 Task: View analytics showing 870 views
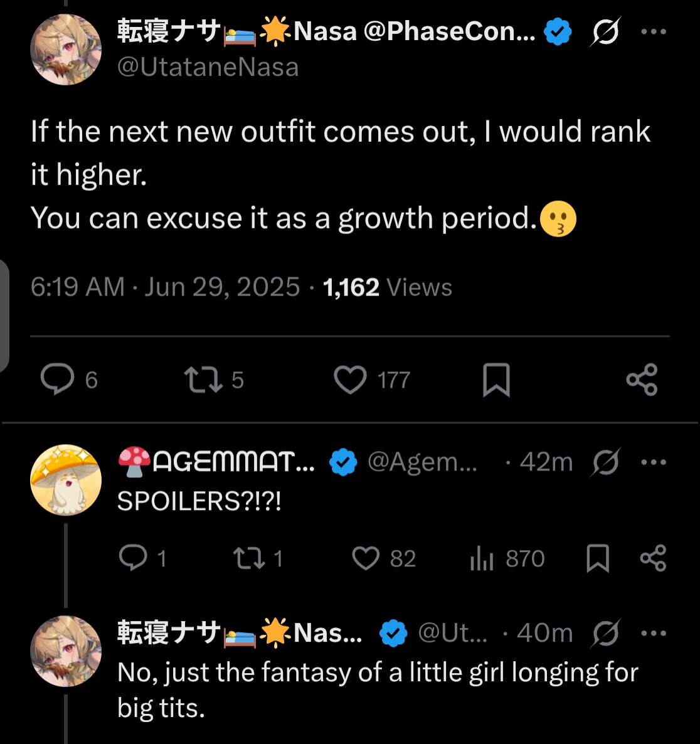482,558
